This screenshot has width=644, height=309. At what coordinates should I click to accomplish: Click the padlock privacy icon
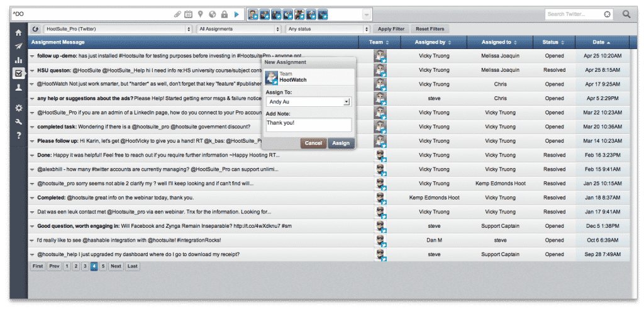pos(225,14)
